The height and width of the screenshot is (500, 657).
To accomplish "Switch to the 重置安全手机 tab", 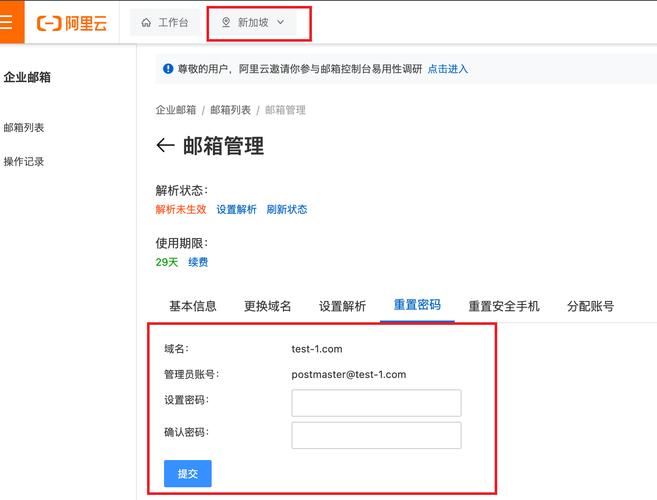I will pyautogui.click(x=504, y=306).
